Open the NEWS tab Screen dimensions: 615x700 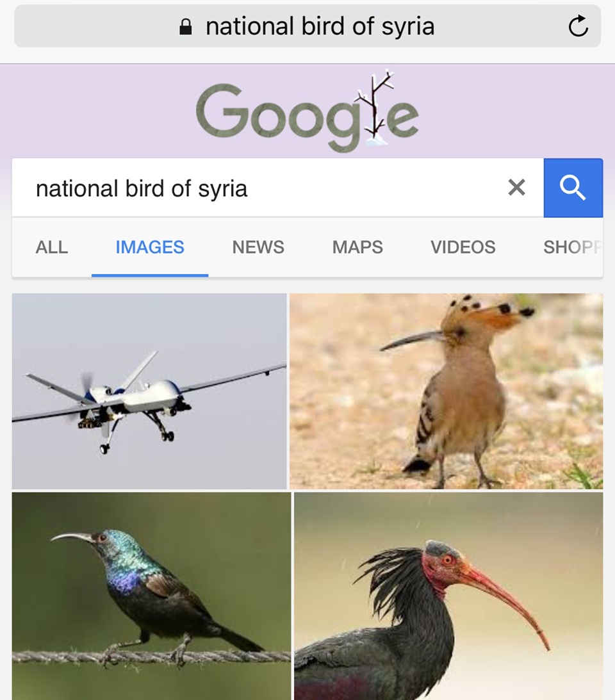(258, 247)
